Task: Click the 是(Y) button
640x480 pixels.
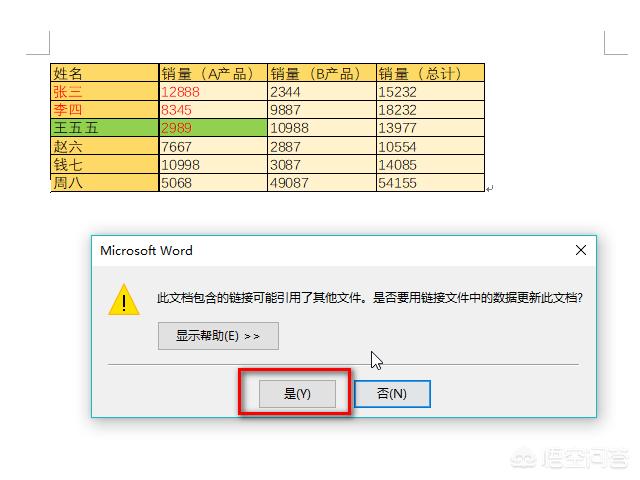Action: tap(297, 394)
